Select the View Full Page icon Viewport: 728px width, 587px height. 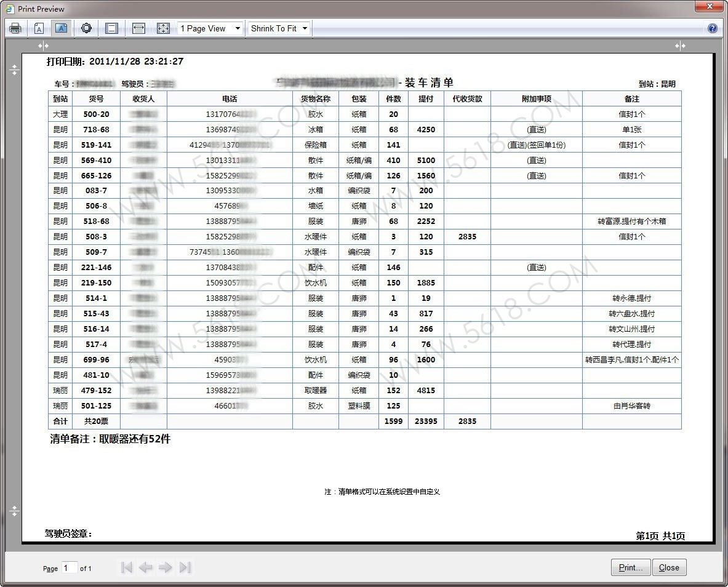click(x=163, y=28)
